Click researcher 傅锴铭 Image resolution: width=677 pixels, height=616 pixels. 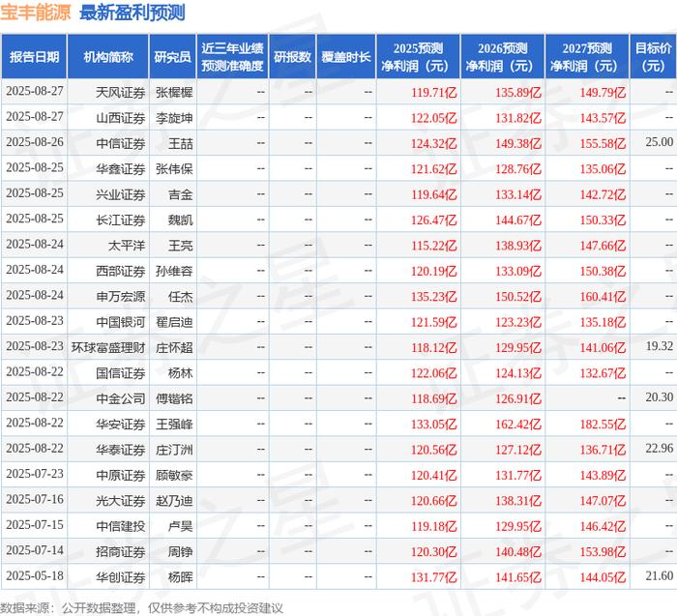coord(174,398)
